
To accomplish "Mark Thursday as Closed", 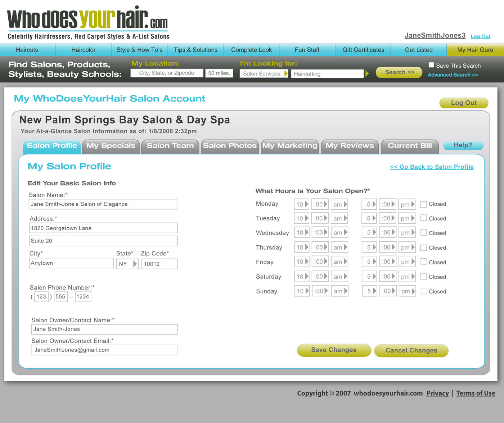I will click(x=424, y=247).
